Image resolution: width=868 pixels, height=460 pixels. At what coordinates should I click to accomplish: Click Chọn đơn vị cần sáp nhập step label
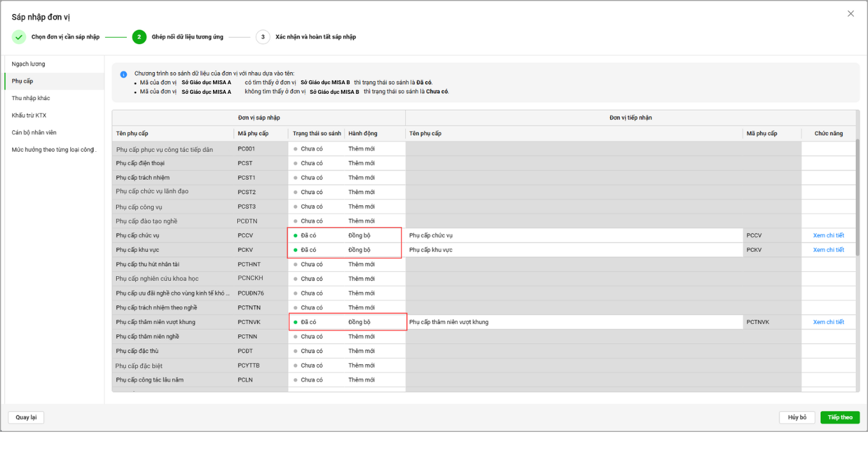(66, 37)
